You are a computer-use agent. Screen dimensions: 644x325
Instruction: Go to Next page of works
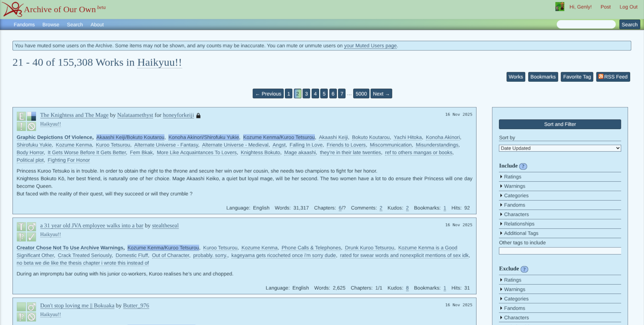[x=381, y=94]
